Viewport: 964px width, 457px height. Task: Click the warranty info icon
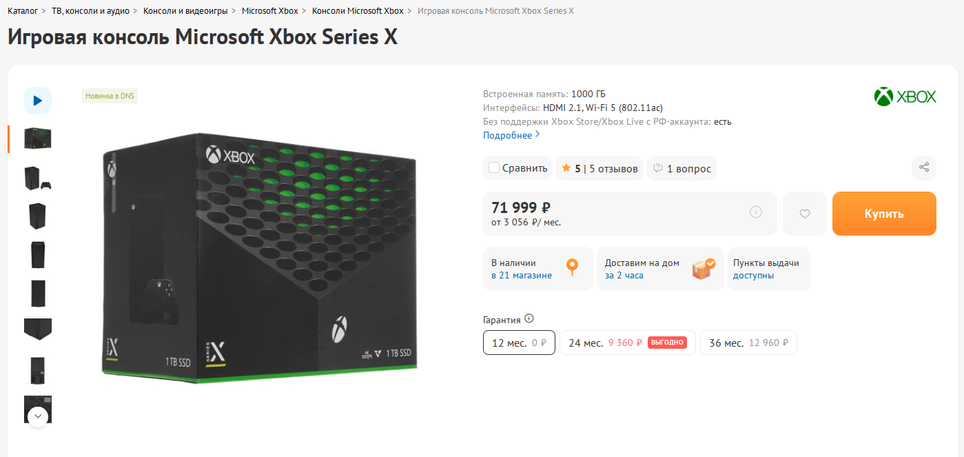[529, 319]
